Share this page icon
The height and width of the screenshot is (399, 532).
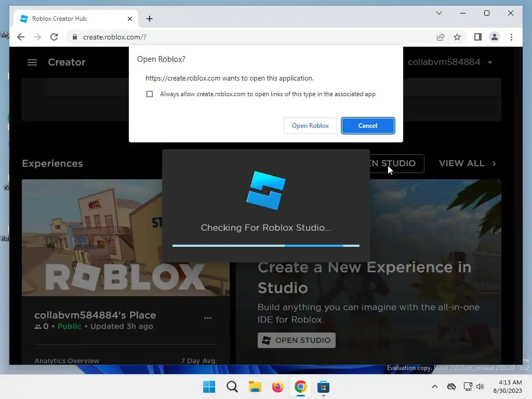[x=441, y=37]
